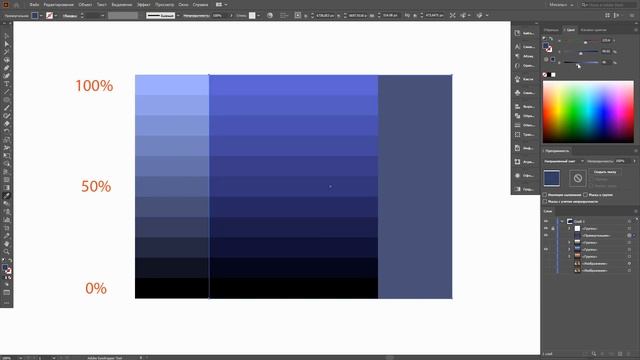This screenshot has width=640, height=360.
Task: Select the Rectangle shape tool
Action: (7, 100)
